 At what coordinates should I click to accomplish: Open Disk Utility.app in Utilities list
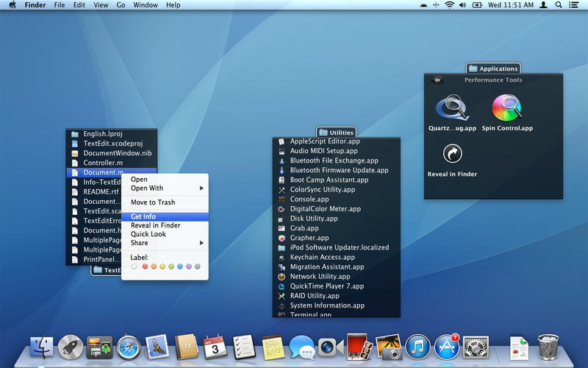pos(337,219)
